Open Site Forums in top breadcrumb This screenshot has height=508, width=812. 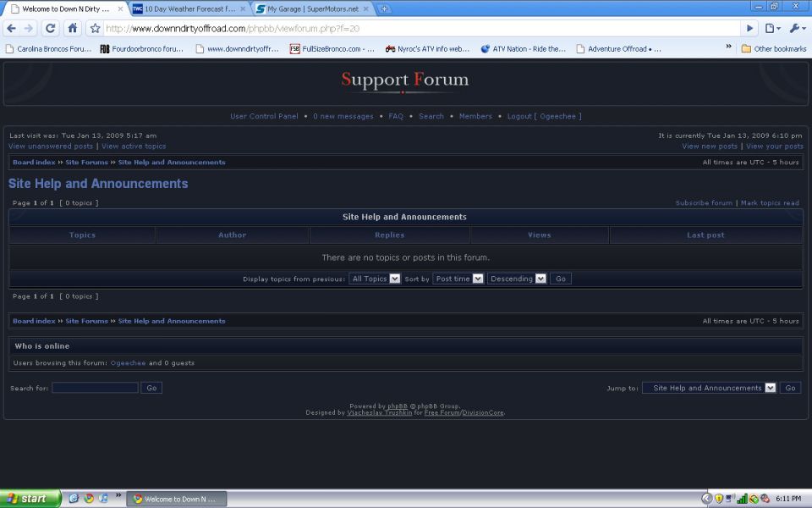(86, 163)
